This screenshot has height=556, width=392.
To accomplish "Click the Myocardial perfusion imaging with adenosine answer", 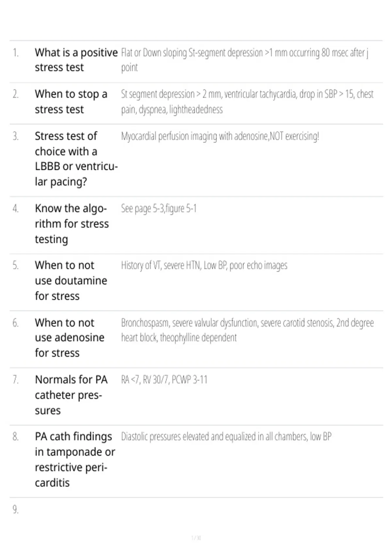I will coord(220,136).
